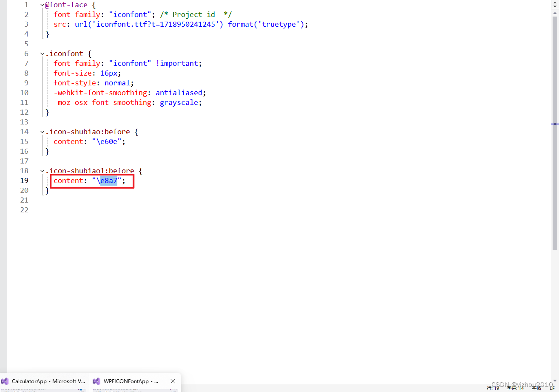
Task: Click the selected e8a7 code value
Action: pos(108,181)
